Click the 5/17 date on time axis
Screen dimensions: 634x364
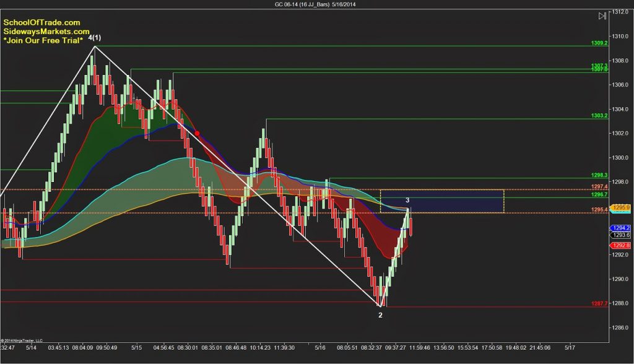[x=570, y=347]
